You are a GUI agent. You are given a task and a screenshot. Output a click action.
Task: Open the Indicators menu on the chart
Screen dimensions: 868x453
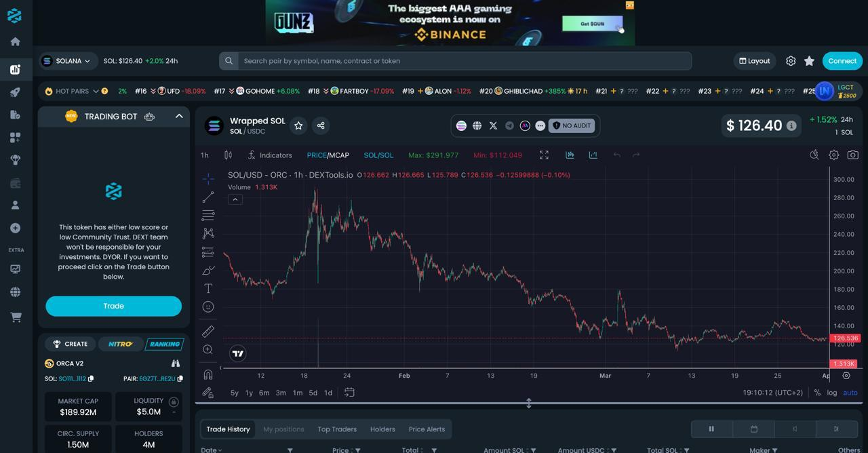[269, 155]
